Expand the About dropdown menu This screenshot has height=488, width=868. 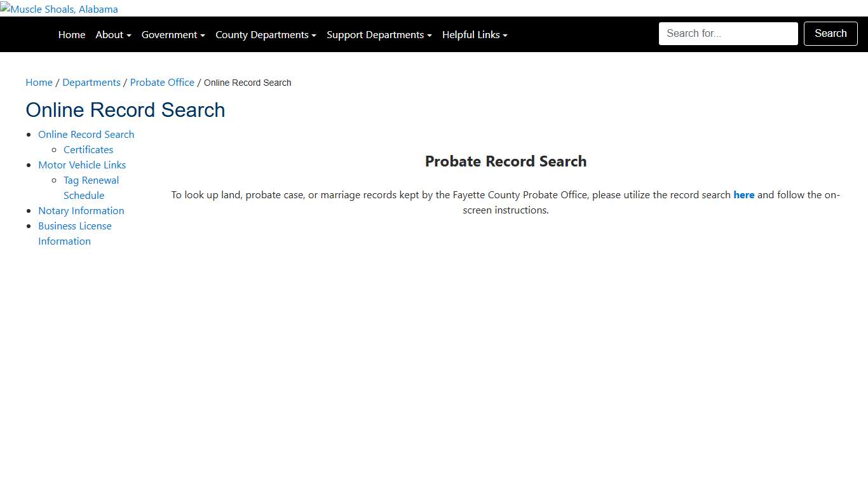(x=112, y=34)
